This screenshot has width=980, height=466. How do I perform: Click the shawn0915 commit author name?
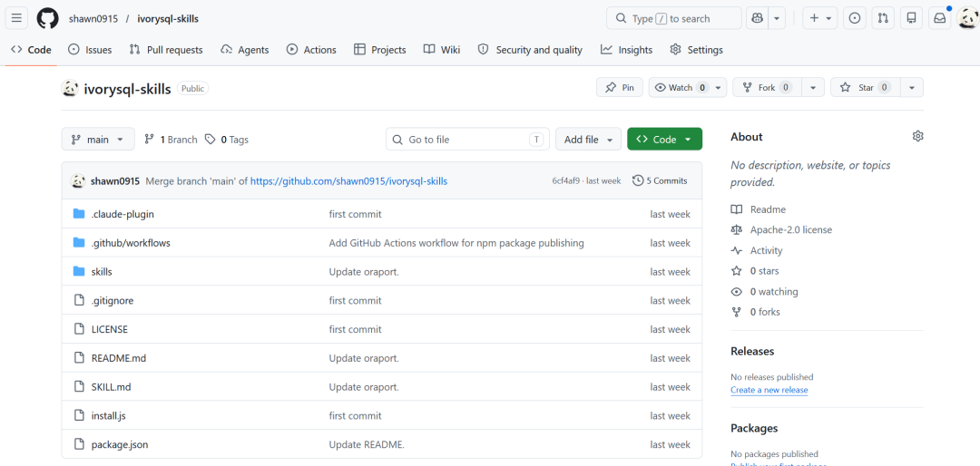(115, 181)
